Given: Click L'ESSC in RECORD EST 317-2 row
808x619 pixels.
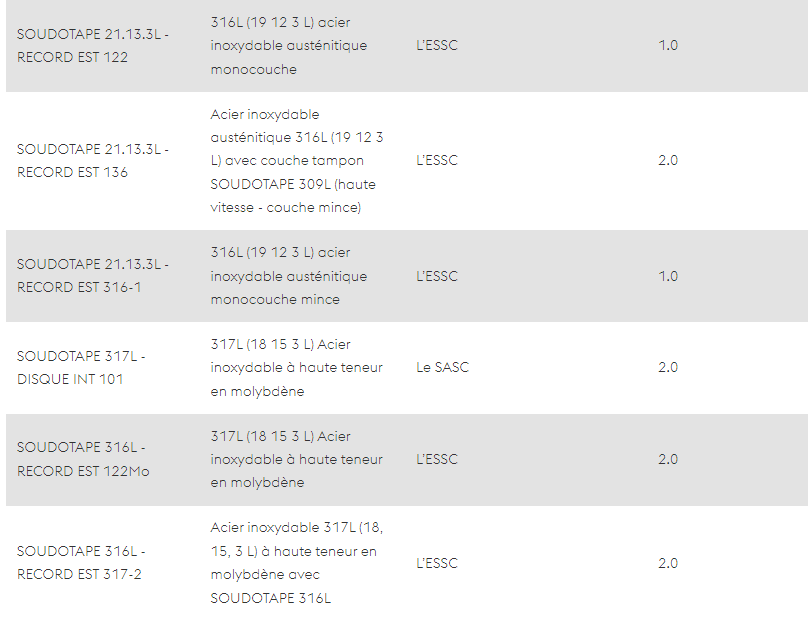Looking at the screenshot, I should pyautogui.click(x=437, y=563).
